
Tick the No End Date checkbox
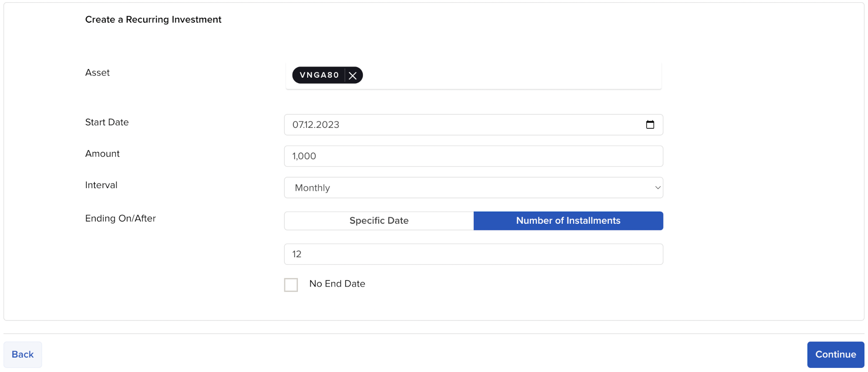291,285
